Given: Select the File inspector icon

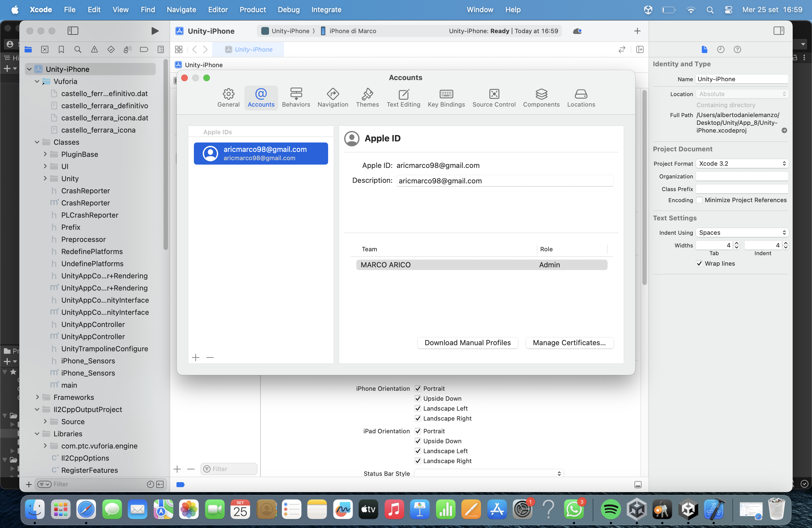Looking at the screenshot, I should (704, 49).
